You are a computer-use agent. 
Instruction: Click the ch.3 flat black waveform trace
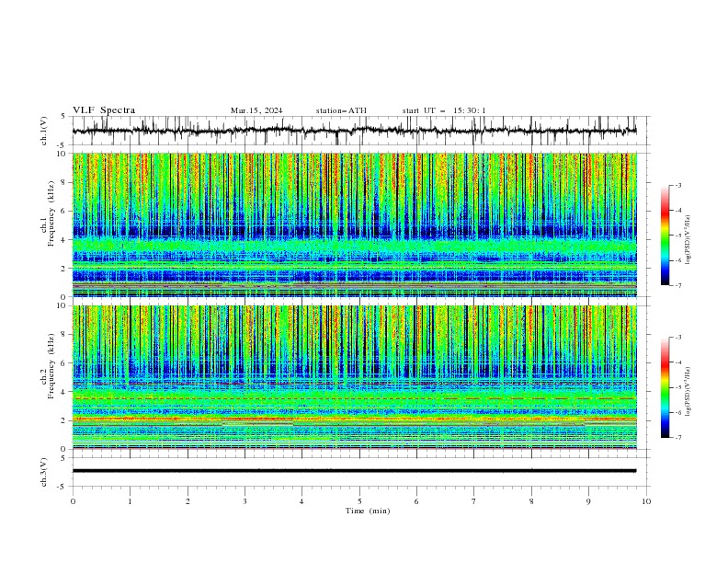coord(354,471)
